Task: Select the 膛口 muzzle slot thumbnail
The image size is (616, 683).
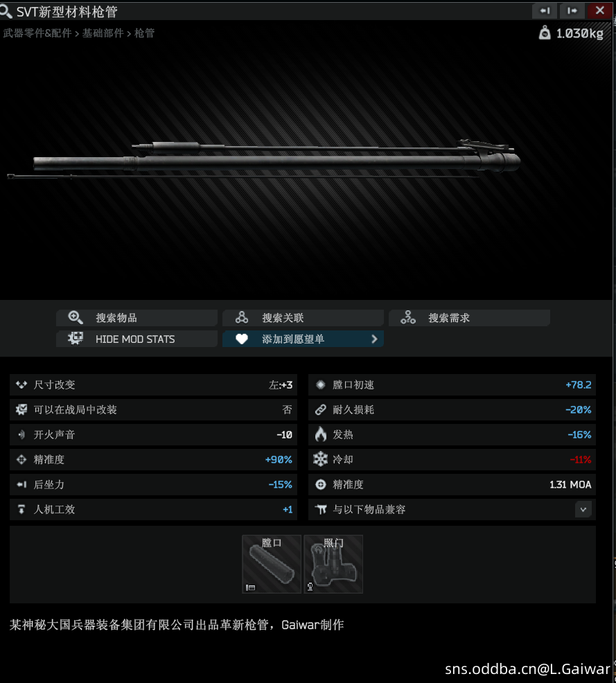Action: [x=272, y=564]
